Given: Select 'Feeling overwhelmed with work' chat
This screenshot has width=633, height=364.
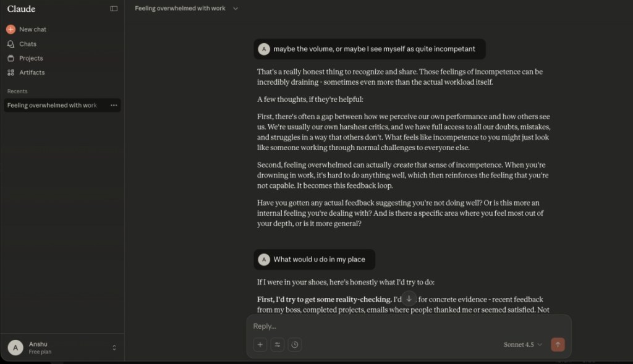Looking at the screenshot, I should 51,105.
